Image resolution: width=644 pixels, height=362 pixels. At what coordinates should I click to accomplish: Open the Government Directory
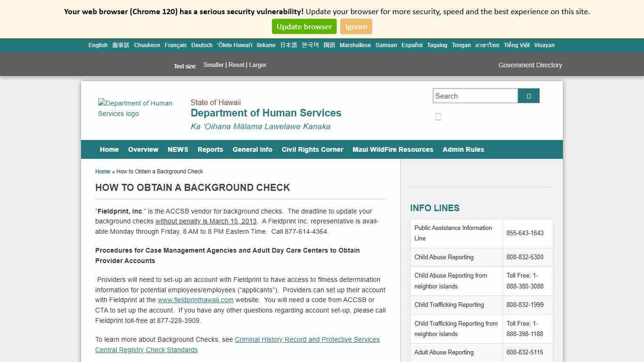pos(530,65)
